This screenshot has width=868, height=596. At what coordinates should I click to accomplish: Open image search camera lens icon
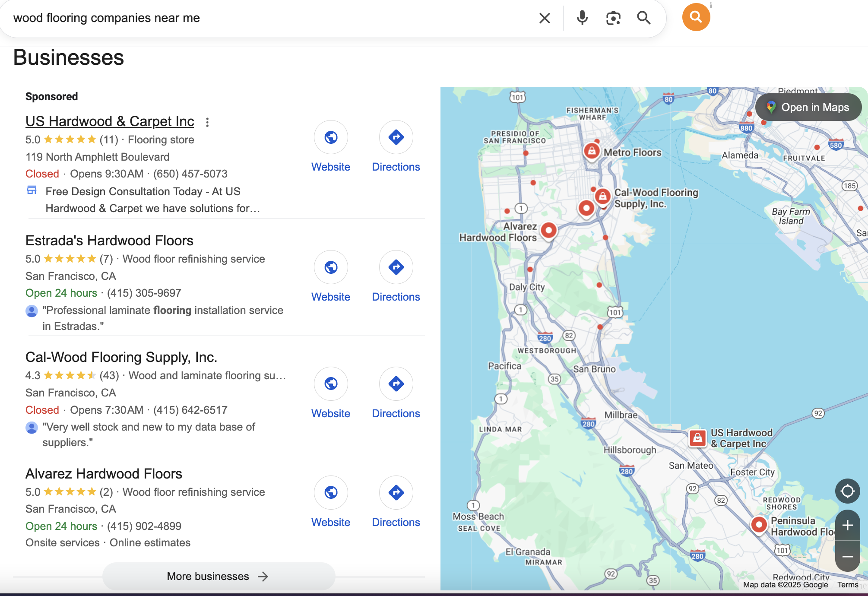[x=613, y=18]
